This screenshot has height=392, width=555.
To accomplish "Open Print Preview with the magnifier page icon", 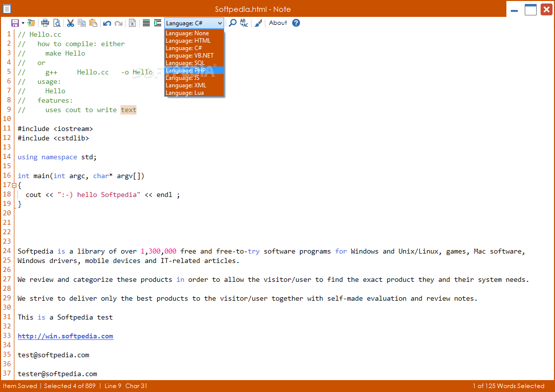I will tap(57, 23).
